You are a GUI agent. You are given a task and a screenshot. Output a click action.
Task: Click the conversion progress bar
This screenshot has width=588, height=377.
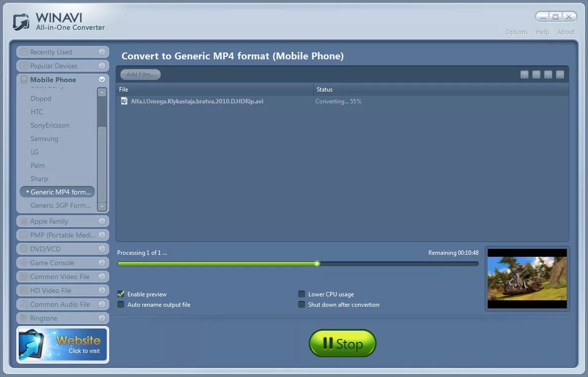pos(297,264)
